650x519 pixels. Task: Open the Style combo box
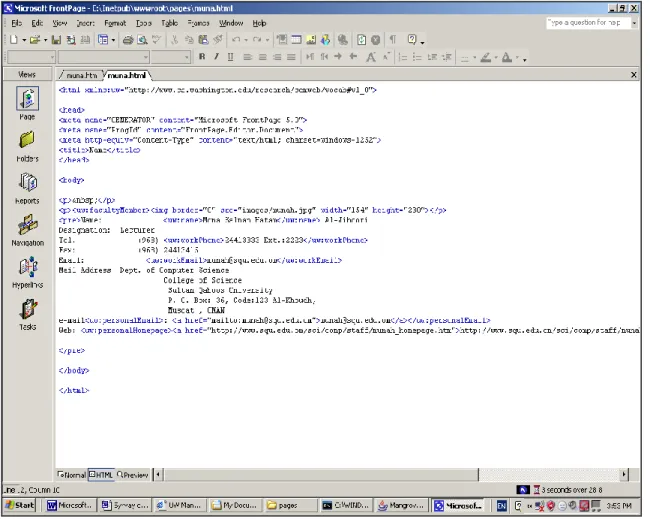tap(32, 57)
